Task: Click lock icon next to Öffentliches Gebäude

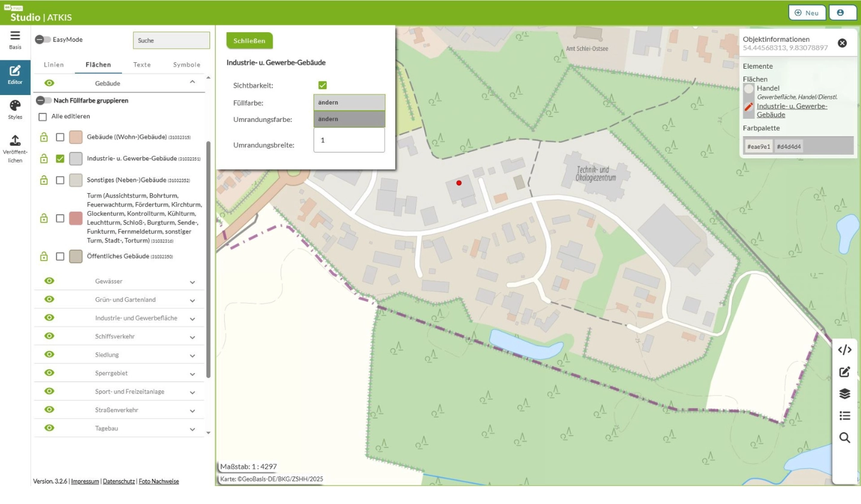Action: (44, 256)
